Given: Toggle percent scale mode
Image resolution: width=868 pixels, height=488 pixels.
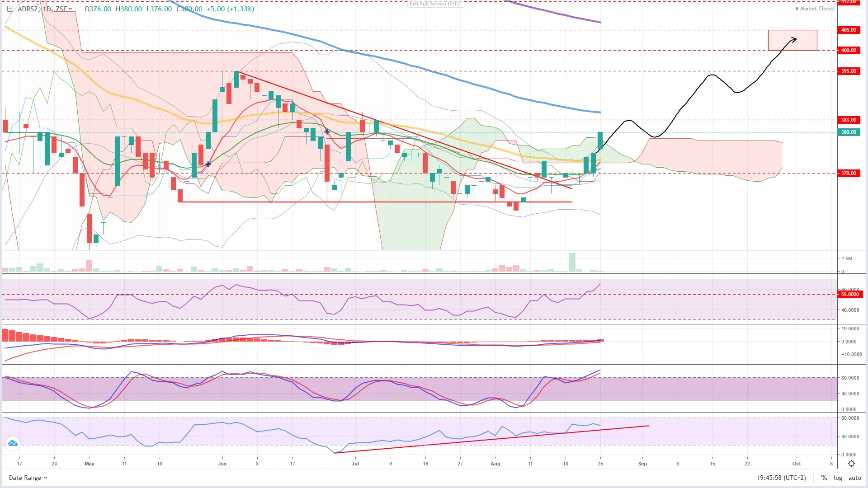Looking at the screenshot, I should 824,478.
